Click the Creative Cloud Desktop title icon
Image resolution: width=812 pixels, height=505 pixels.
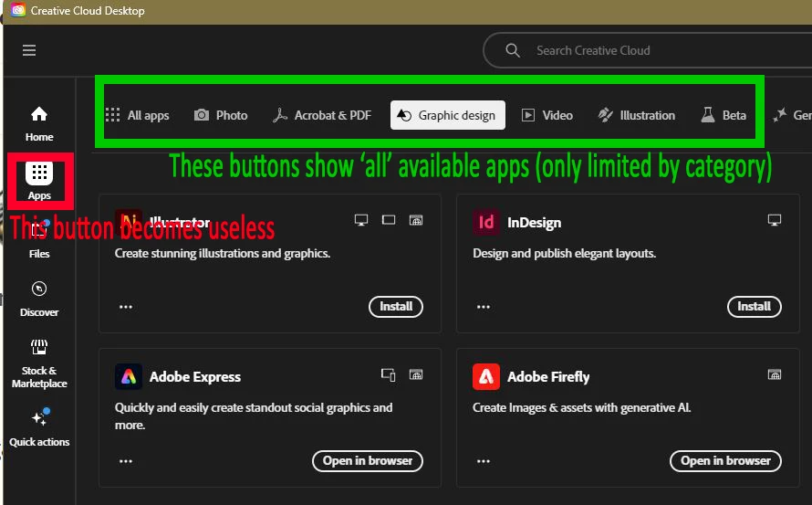tap(18, 10)
